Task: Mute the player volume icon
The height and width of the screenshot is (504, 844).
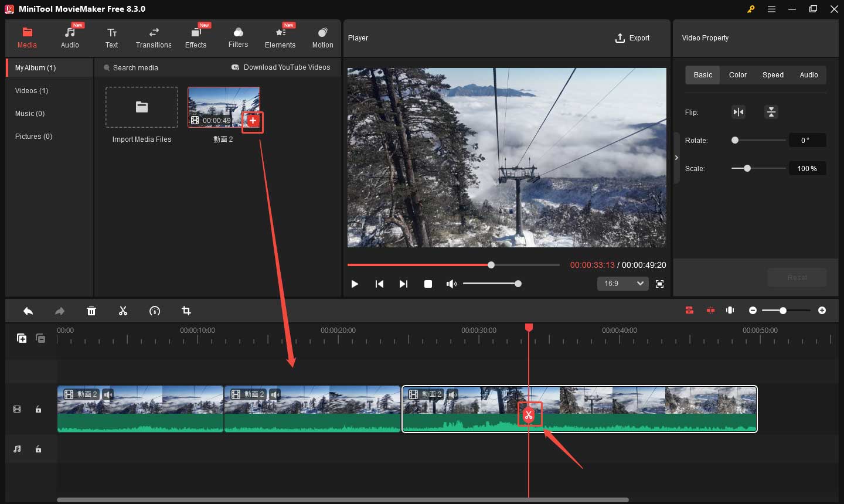Action: [x=451, y=284]
